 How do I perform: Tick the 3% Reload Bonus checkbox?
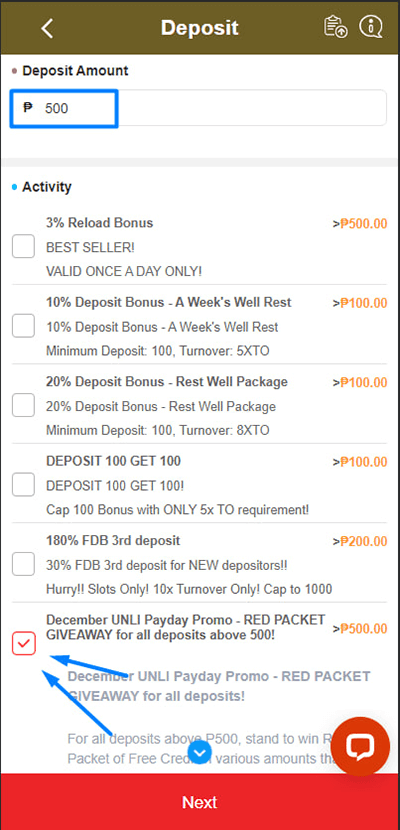click(x=24, y=246)
